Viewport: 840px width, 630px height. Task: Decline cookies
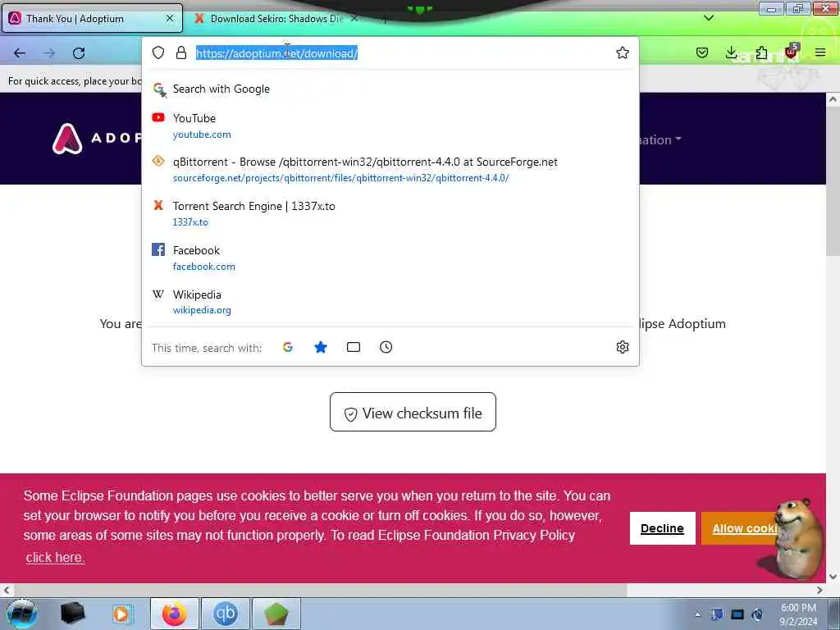tap(662, 528)
